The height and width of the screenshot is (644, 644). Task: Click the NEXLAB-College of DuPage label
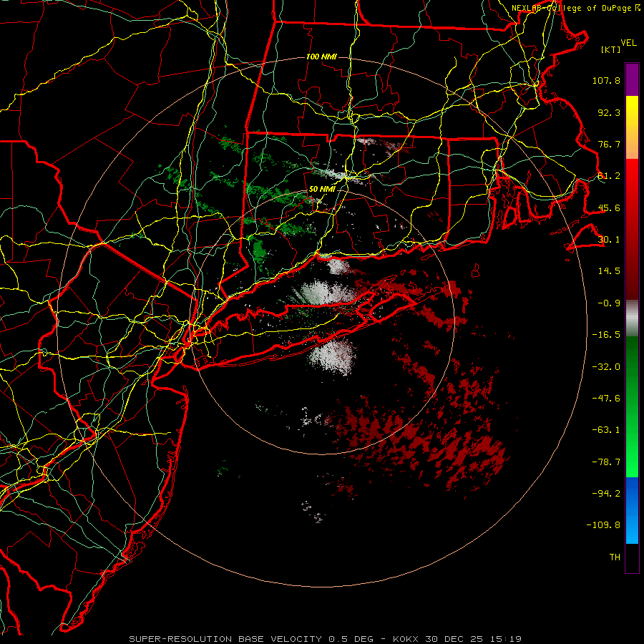576,8
